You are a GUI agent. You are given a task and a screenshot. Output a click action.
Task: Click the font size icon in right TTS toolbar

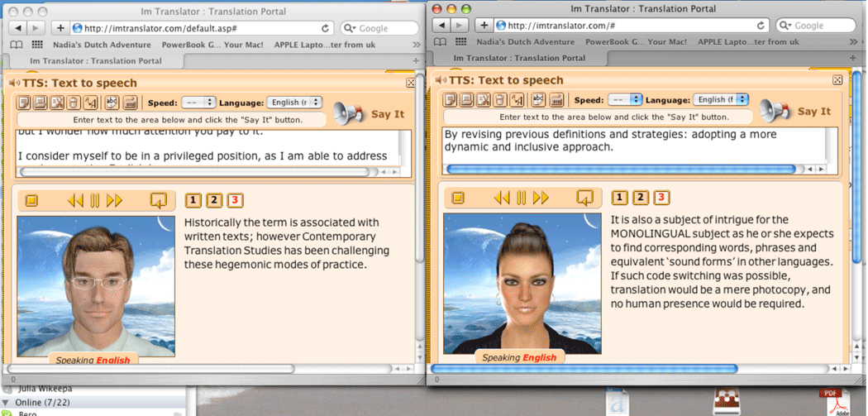517,100
